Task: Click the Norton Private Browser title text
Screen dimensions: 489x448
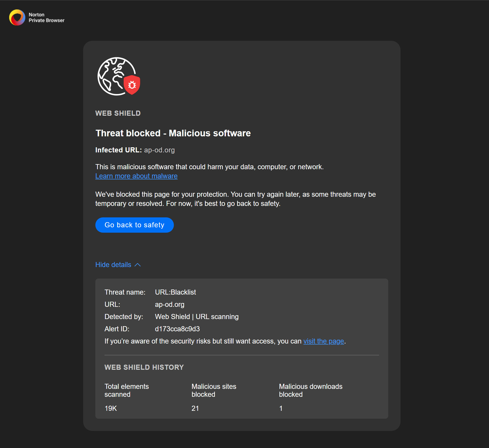Action: click(x=46, y=18)
